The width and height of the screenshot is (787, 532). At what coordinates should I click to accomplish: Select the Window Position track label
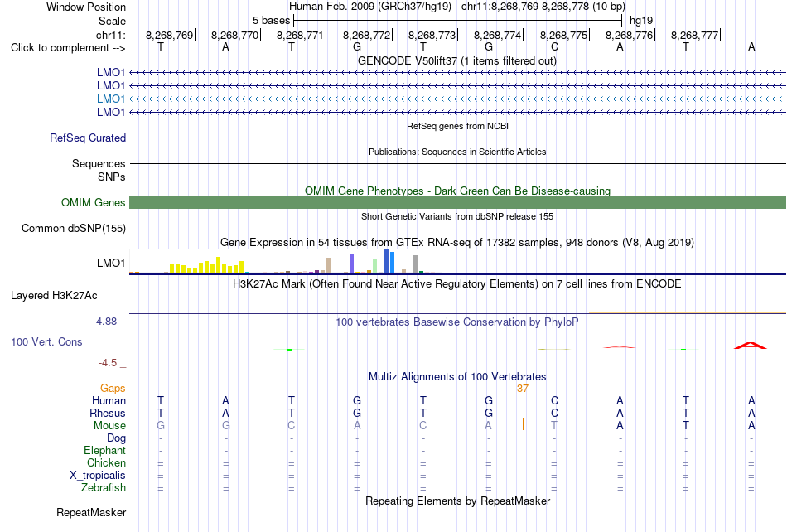click(x=86, y=7)
